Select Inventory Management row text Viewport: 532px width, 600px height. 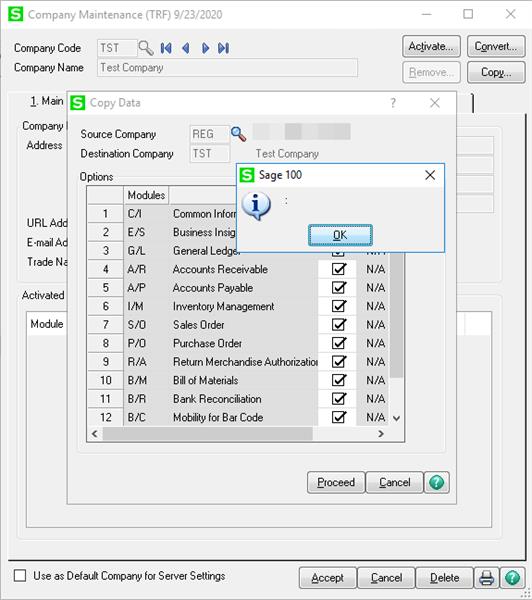(224, 306)
